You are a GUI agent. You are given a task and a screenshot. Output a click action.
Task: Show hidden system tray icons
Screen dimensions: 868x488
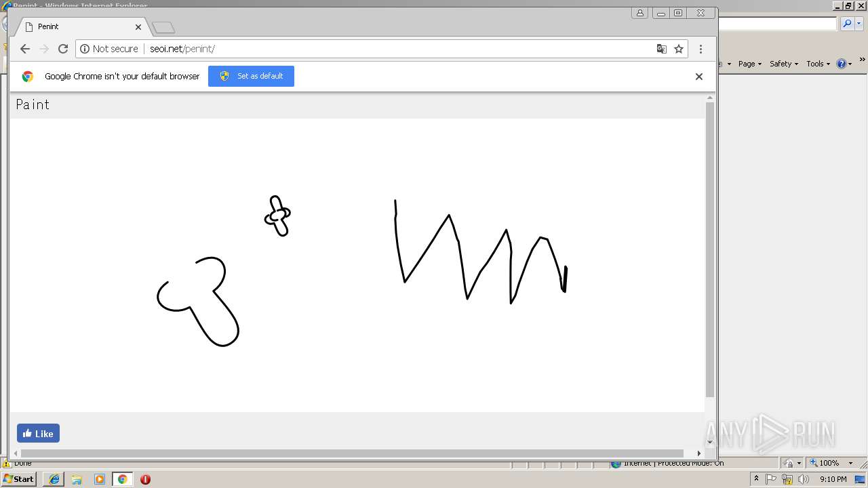(x=756, y=479)
